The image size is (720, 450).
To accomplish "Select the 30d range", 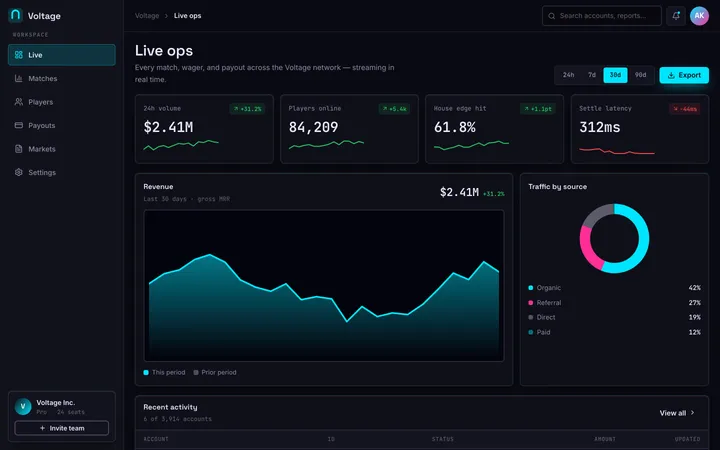I will (x=615, y=75).
